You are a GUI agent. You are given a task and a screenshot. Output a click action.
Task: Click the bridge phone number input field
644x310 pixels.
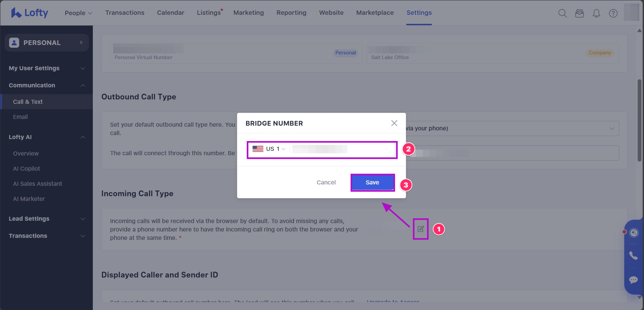[342, 149]
